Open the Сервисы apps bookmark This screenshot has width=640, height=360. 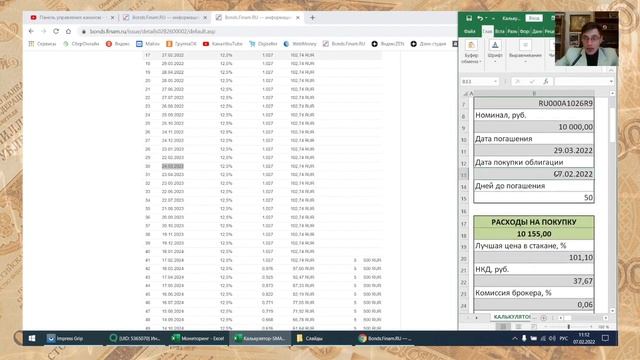click(x=42, y=44)
